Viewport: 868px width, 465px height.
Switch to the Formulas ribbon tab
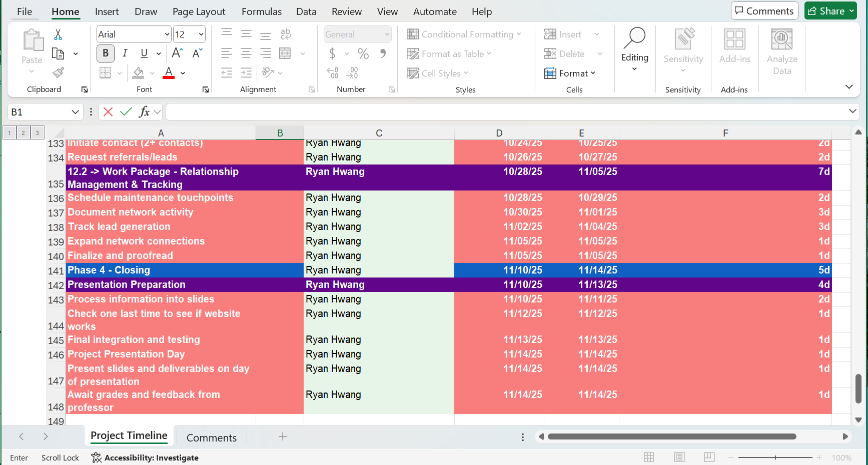click(x=261, y=11)
